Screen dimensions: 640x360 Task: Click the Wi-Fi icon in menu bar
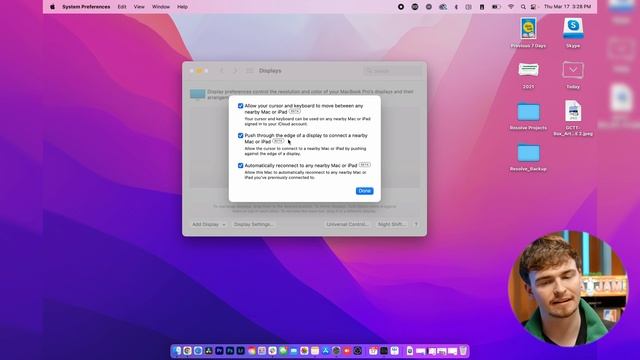[511, 7]
